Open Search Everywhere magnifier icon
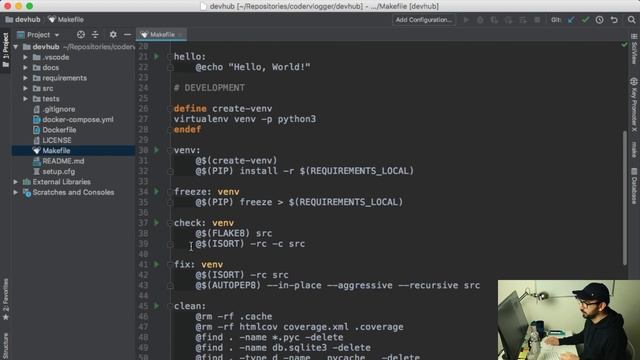 point(631,20)
